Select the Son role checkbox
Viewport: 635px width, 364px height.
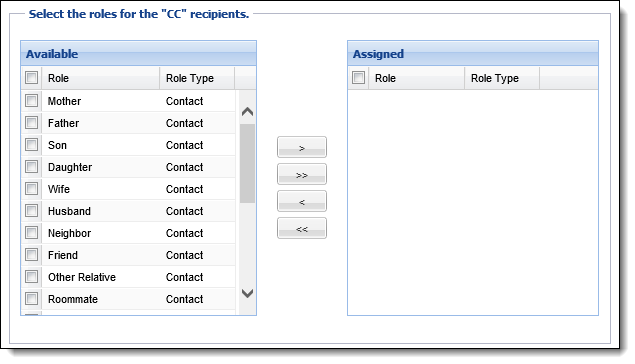(32, 145)
